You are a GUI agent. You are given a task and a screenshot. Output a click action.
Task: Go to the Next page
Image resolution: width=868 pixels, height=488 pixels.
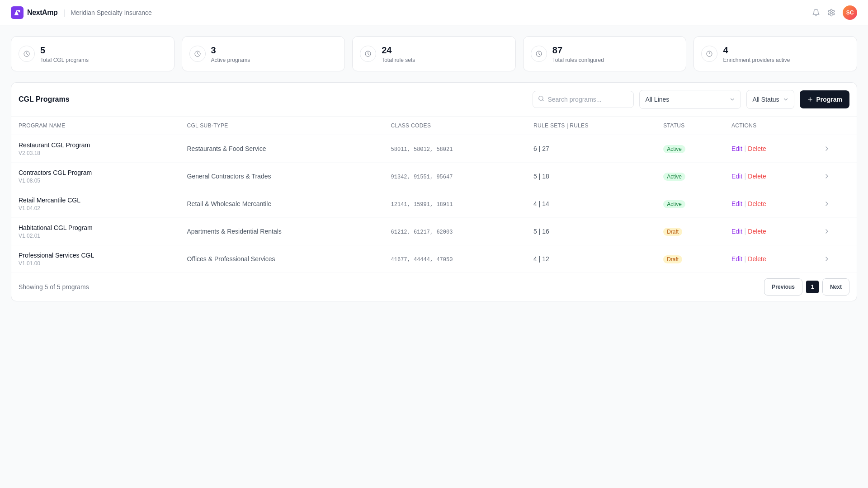pos(835,287)
